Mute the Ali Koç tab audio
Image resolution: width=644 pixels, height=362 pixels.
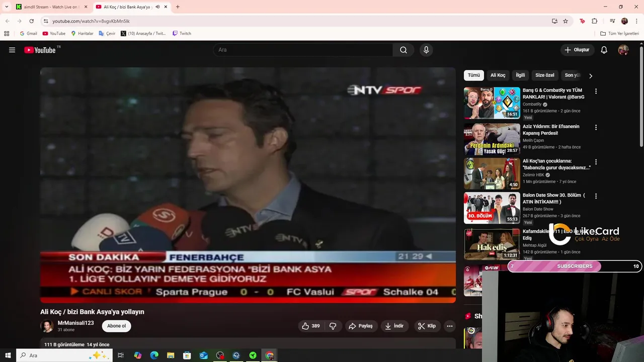click(x=157, y=7)
